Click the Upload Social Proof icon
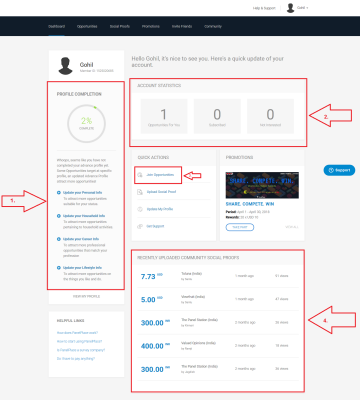Viewport: 360px width, 400px height. 140,192
